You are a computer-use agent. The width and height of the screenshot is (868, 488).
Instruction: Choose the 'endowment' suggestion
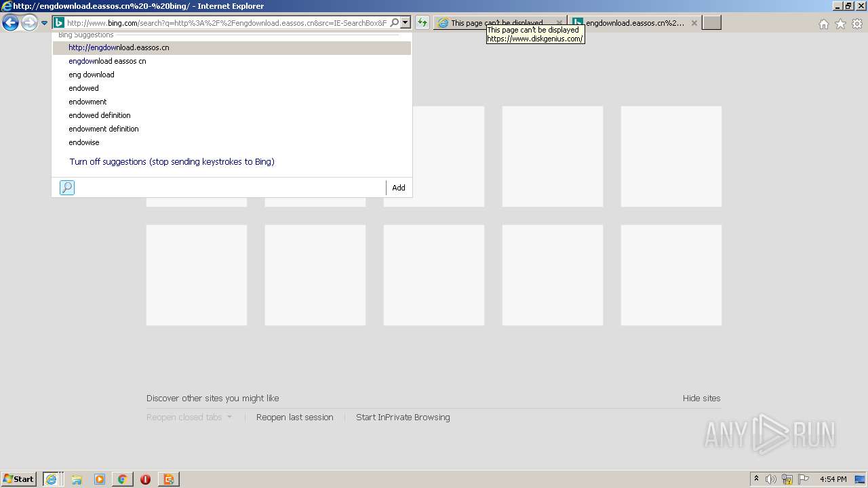(x=232, y=102)
